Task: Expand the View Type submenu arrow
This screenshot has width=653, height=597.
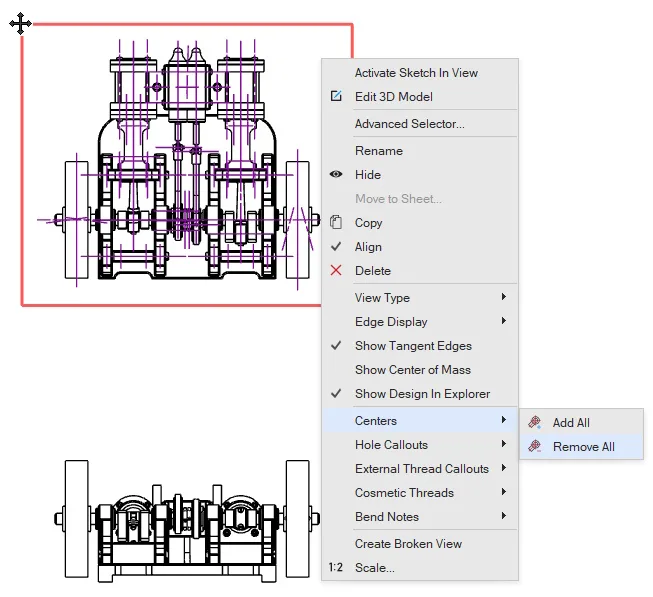Action: pos(504,297)
